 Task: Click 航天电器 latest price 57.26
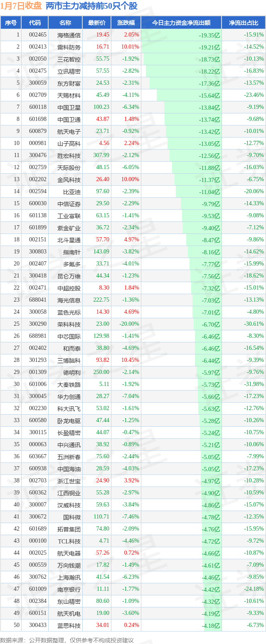click(103, 553)
